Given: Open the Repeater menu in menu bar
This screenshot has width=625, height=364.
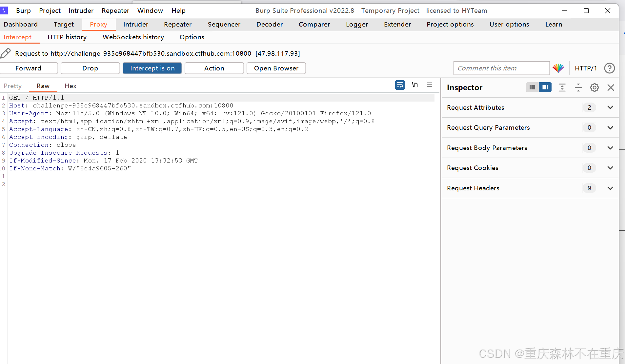Looking at the screenshot, I should coord(115,10).
